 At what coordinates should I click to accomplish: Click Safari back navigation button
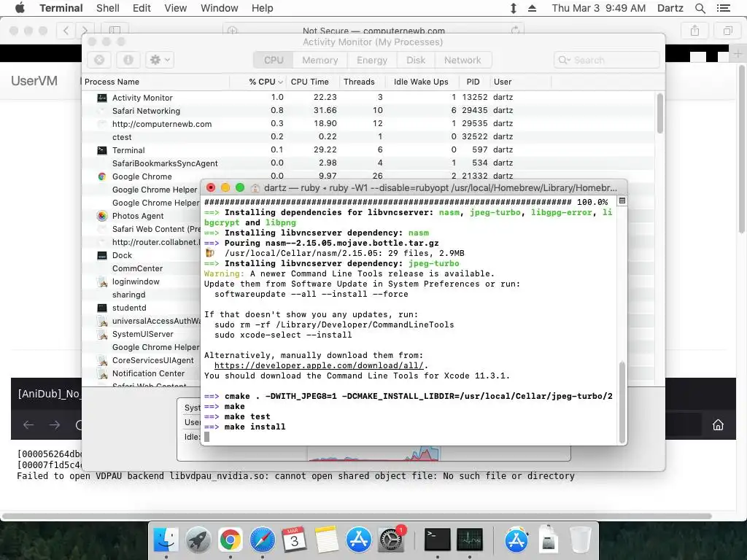pos(66,31)
